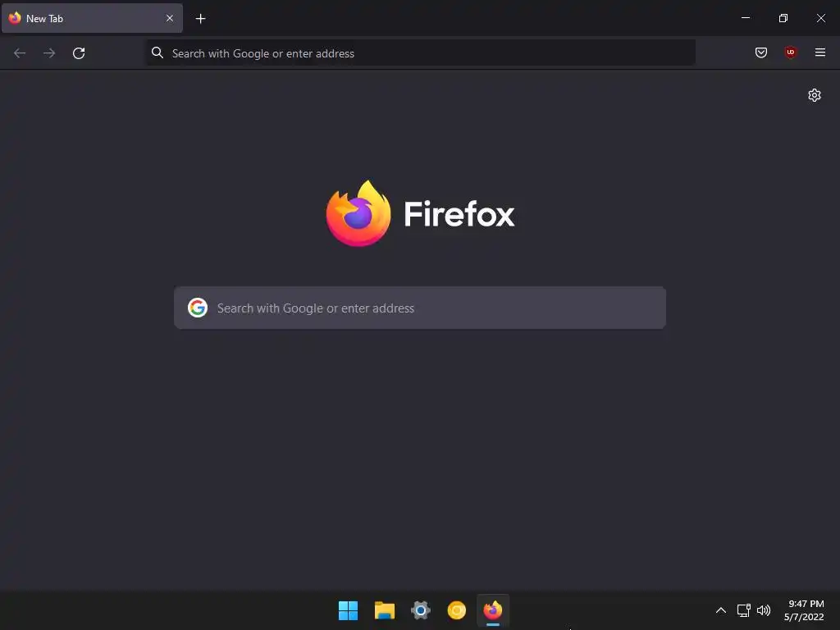840x630 pixels.
Task: Click the magnifier icon in address bar
Action: tap(157, 52)
